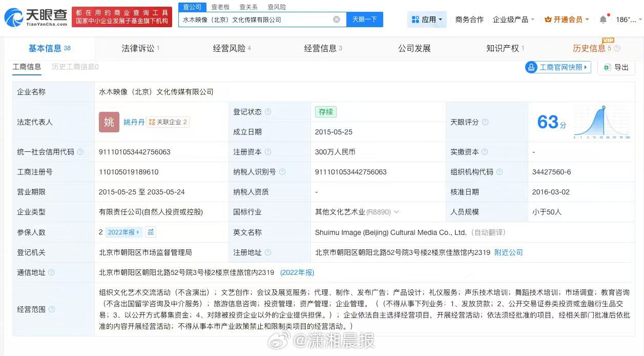Image resolution: width=644 pixels, height=356 pixels.
Task: Switch to the 经营信息 tab
Action: [323, 48]
